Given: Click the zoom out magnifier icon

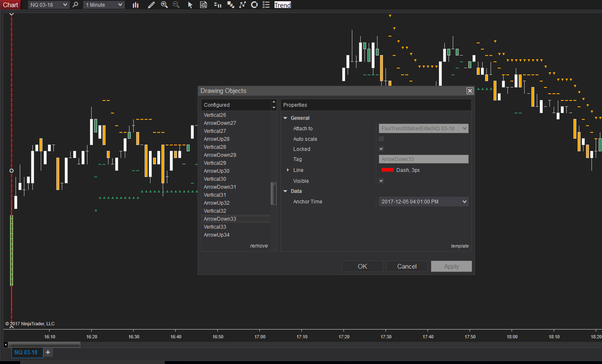Looking at the screenshot, I should [176, 5].
